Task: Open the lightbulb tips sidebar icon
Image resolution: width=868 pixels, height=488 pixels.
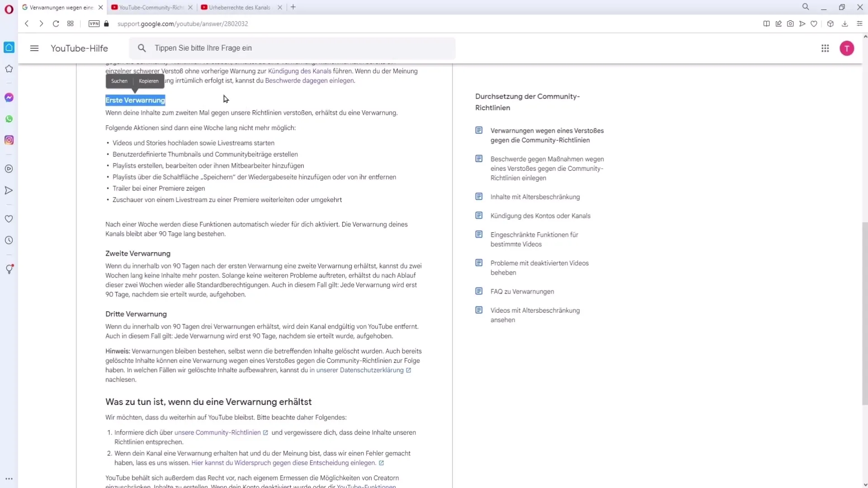Action: click(x=9, y=269)
